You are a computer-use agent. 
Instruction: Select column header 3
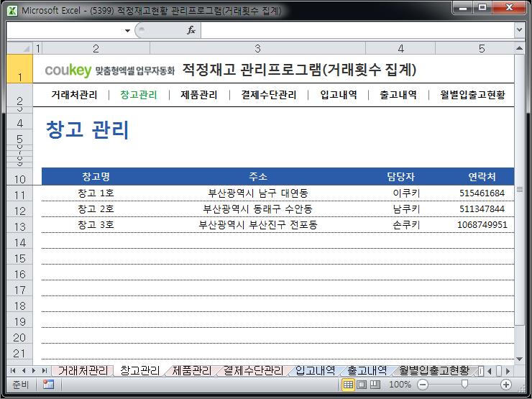257,48
